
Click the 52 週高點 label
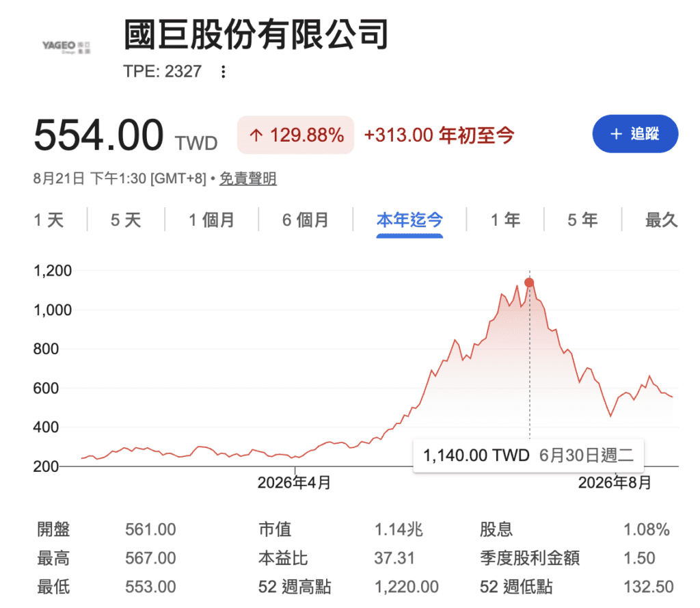tap(295, 587)
